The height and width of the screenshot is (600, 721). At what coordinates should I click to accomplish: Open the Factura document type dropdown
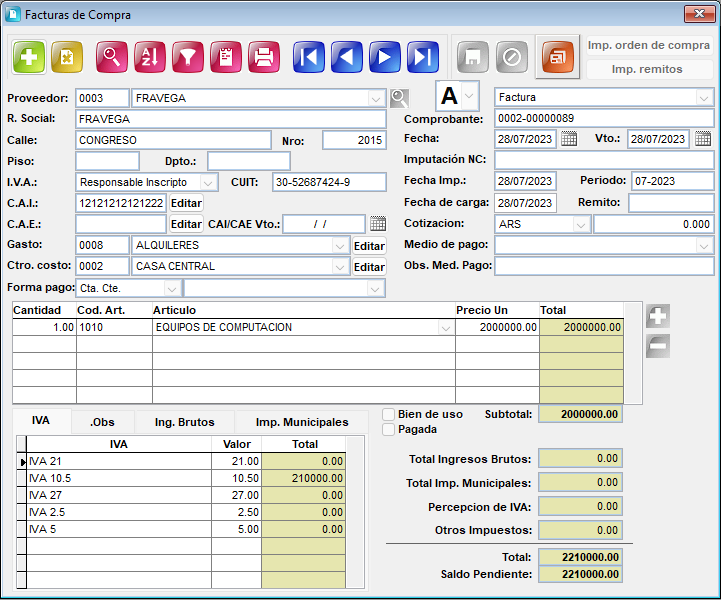pos(703,97)
